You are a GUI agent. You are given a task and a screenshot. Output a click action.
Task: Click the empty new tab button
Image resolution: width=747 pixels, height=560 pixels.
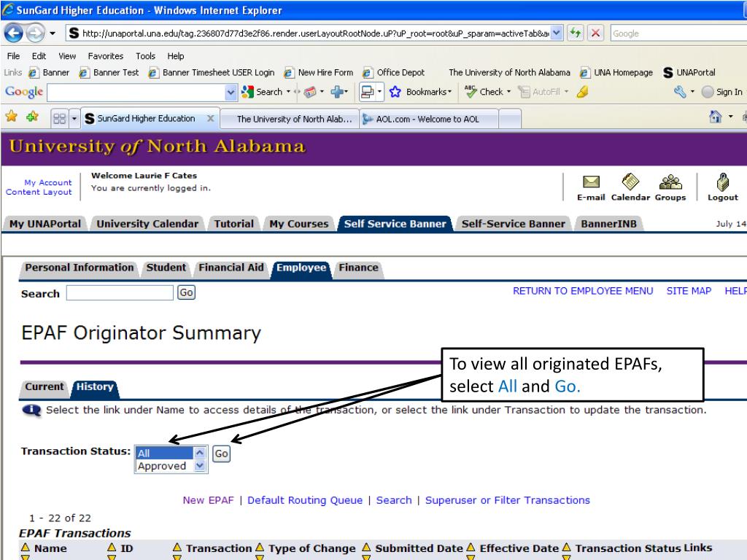pos(510,119)
